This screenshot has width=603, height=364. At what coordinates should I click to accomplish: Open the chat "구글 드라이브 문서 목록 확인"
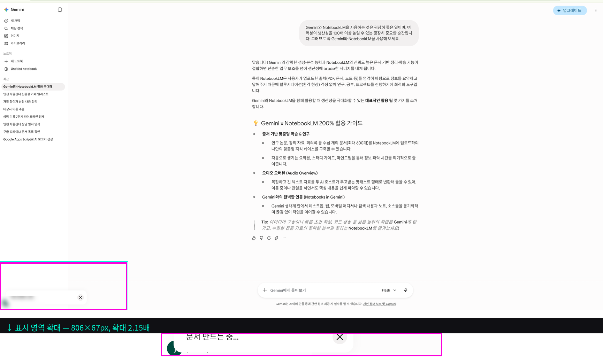pyautogui.click(x=22, y=132)
